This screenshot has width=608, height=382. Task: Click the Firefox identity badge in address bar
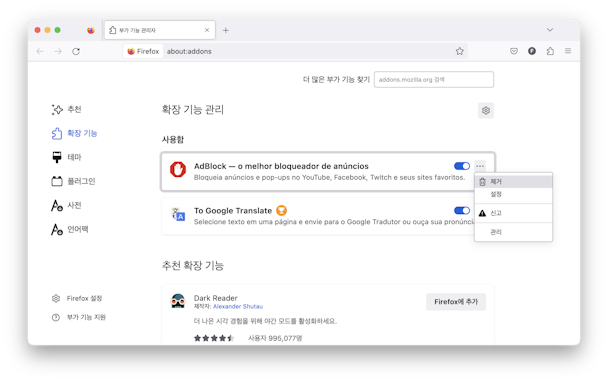[143, 51]
